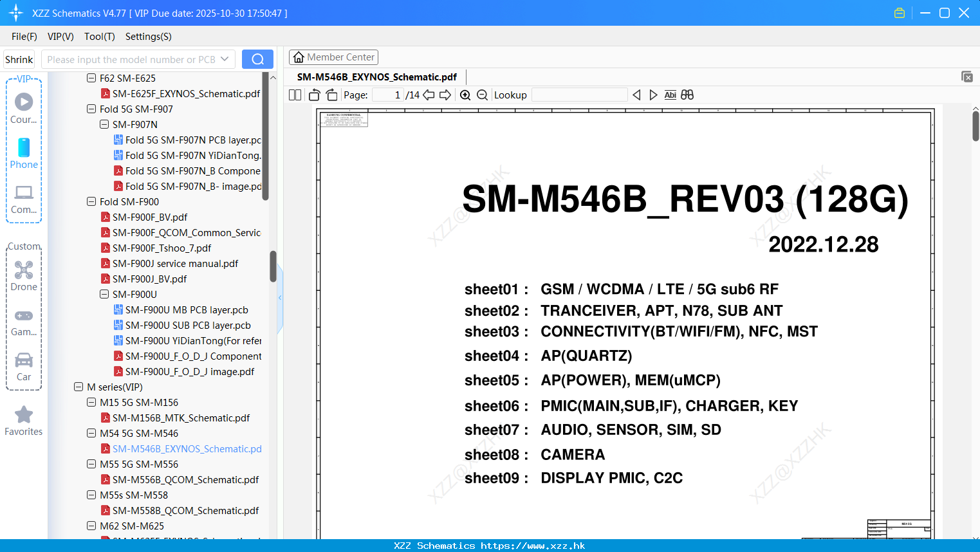980x552 pixels.
Task: Zoom in on the schematic
Action: [465, 95]
